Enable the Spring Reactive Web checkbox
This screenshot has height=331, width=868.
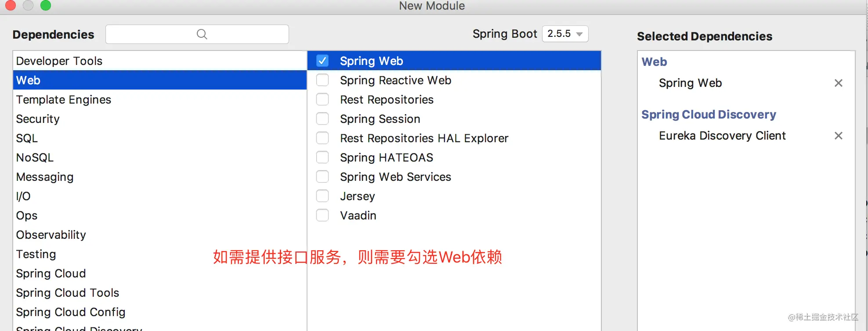click(x=322, y=80)
